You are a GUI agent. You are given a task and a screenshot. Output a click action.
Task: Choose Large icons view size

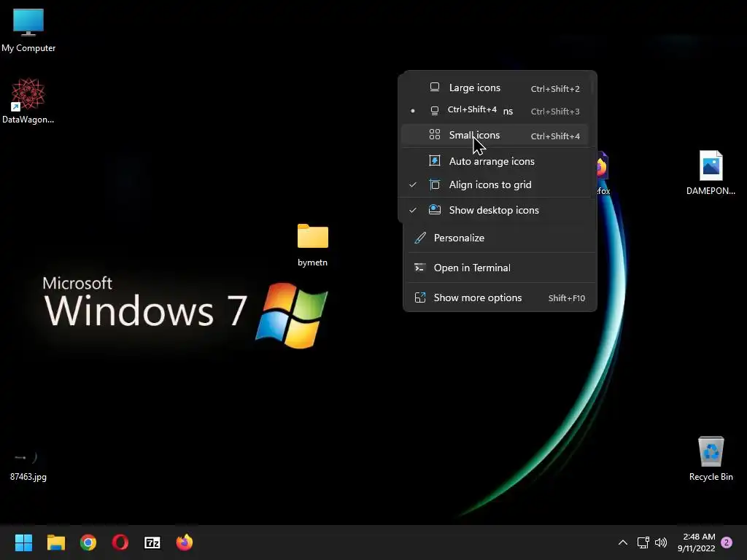click(x=495, y=87)
